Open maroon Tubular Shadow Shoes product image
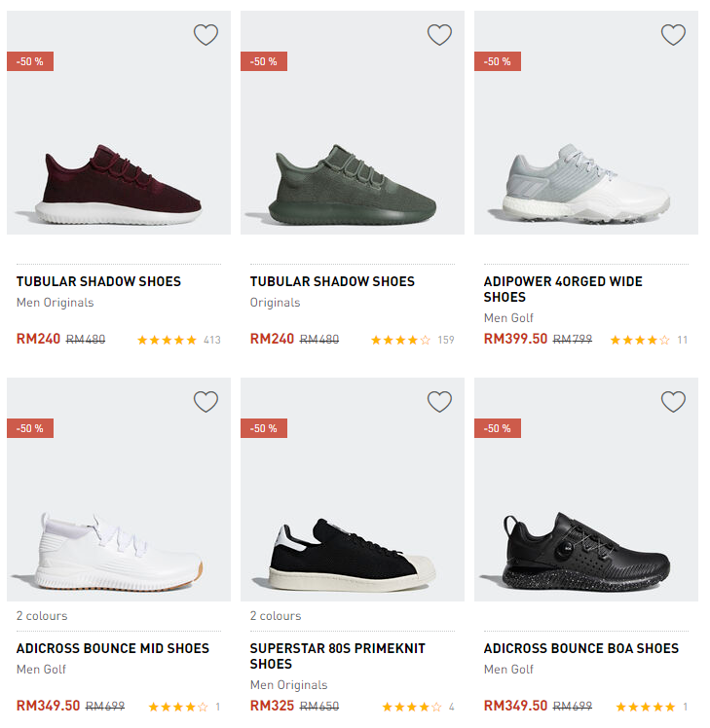This screenshot has height=728, width=710. click(121, 180)
